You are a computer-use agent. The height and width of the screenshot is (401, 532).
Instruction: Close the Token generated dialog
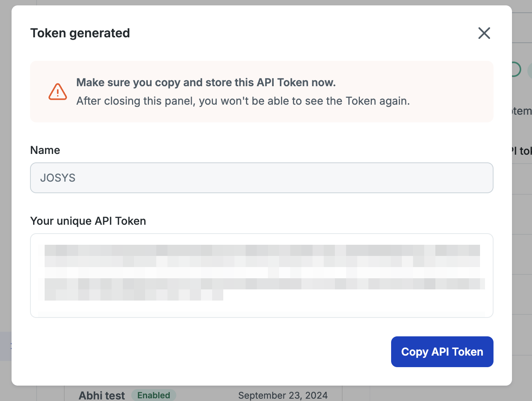(484, 33)
